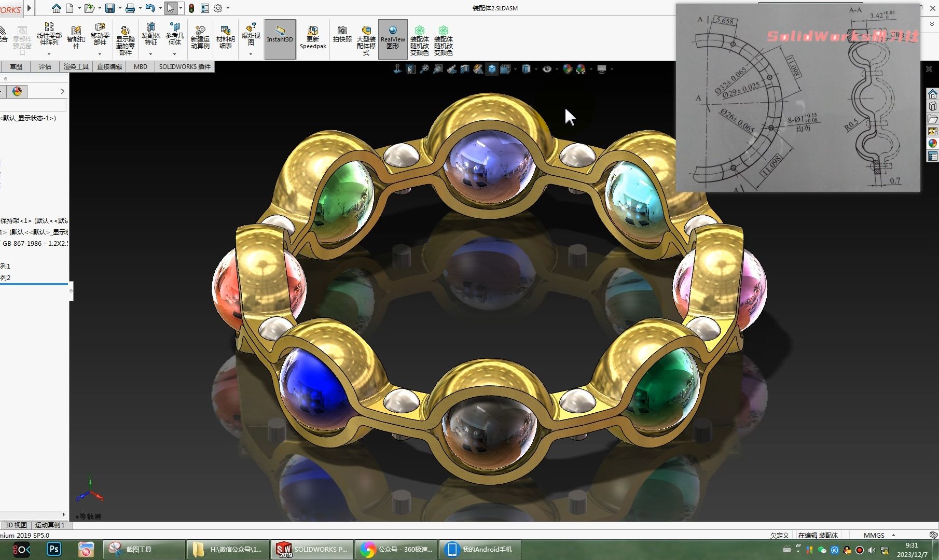Open 我的Android手机 taskbar button
Image resolution: width=939 pixels, height=560 pixels.
[480, 549]
